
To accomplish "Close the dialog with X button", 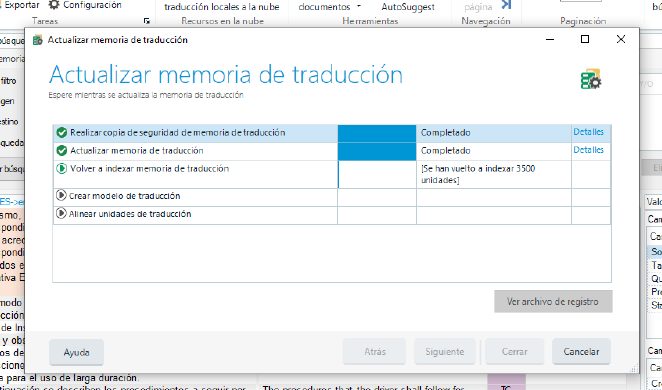I will coord(621,39).
